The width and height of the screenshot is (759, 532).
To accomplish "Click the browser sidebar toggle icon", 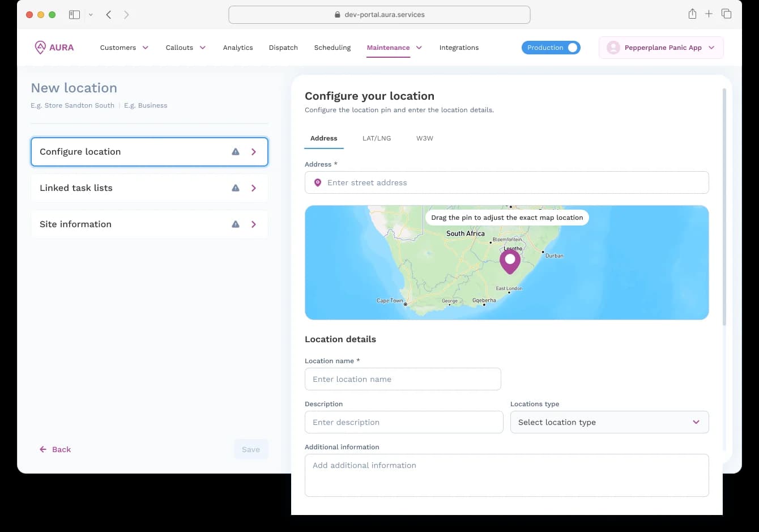I will click(74, 15).
